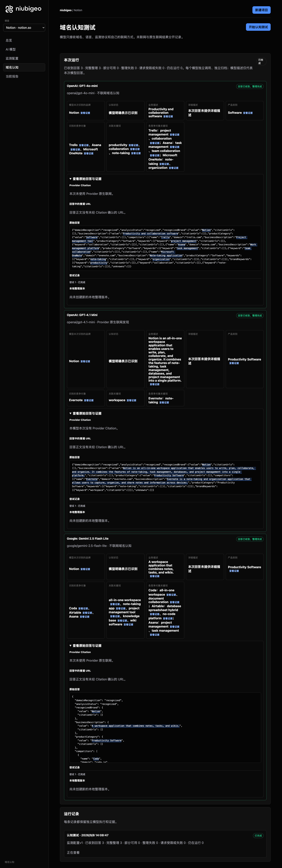The image size is (282, 868).
Task: Click the 回答已收到，整理完成 badge on GPT-4o-mini
Action: coord(250,87)
